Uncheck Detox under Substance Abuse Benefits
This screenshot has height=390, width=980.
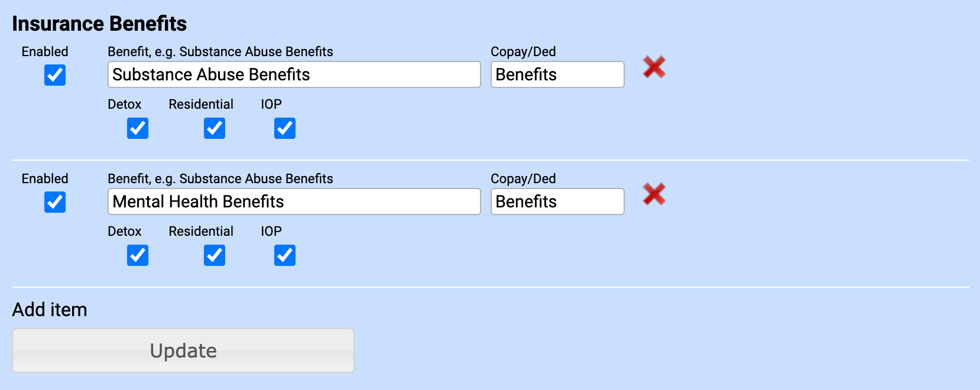[x=137, y=128]
